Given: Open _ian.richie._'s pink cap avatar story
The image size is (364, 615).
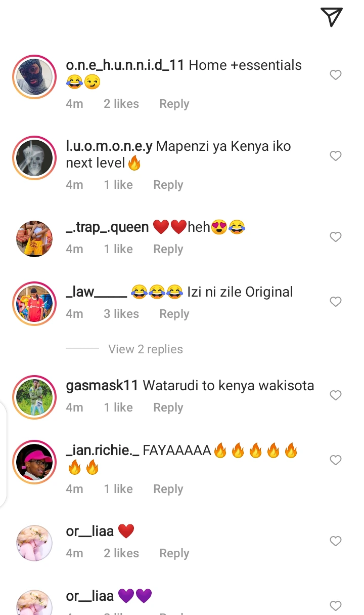Looking at the screenshot, I should (34, 462).
